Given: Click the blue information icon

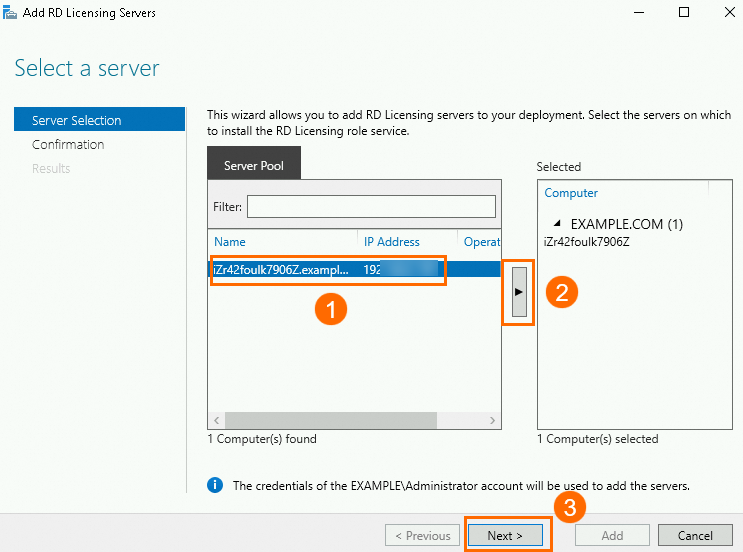Looking at the screenshot, I should pyautogui.click(x=215, y=485).
